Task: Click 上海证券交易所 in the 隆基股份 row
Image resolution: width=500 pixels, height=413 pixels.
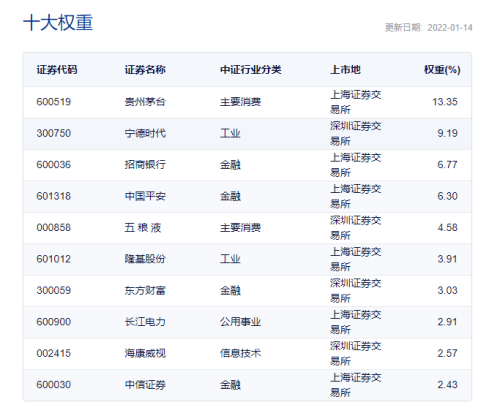Action: coord(356,259)
